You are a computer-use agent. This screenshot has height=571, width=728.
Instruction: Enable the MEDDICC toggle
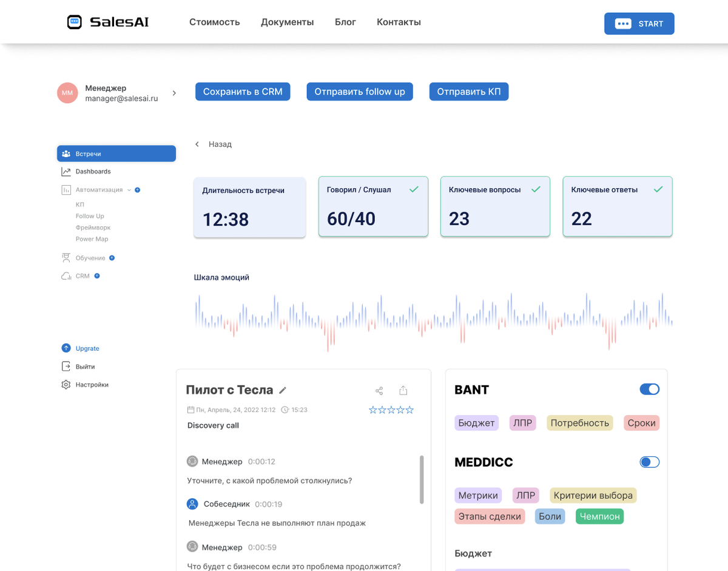pyautogui.click(x=649, y=462)
